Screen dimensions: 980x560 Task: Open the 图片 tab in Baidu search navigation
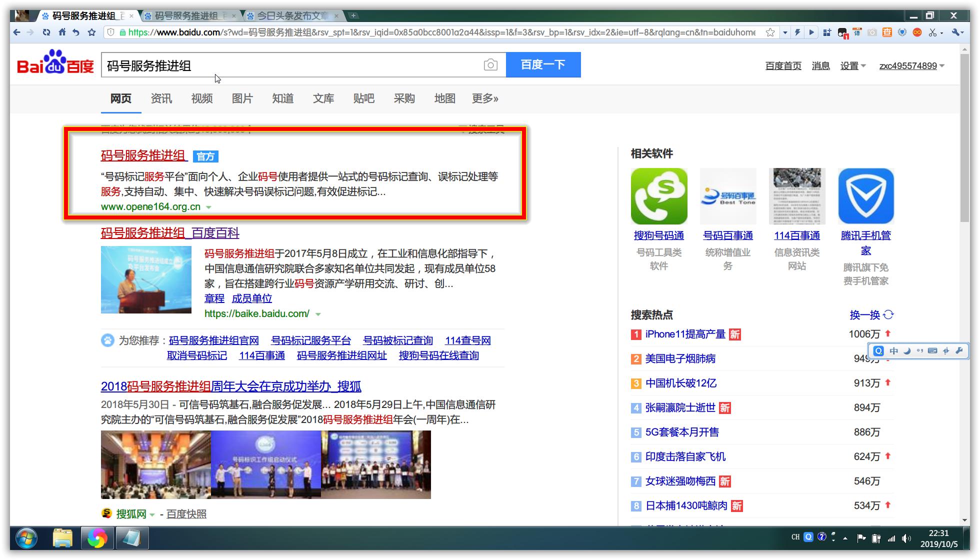242,98
